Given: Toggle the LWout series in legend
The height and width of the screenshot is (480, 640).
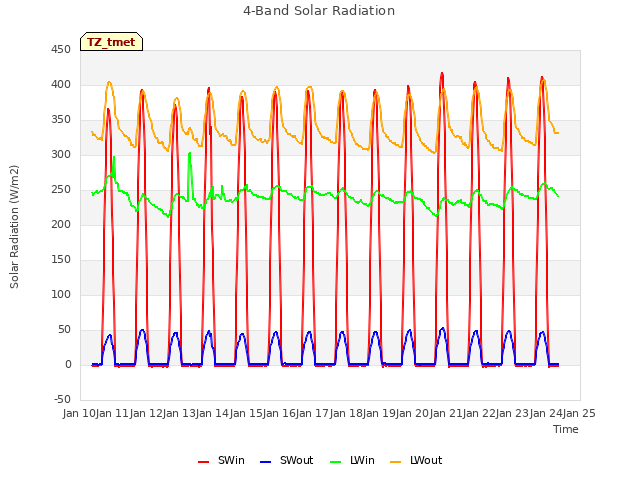Looking at the screenshot, I should [416, 460].
